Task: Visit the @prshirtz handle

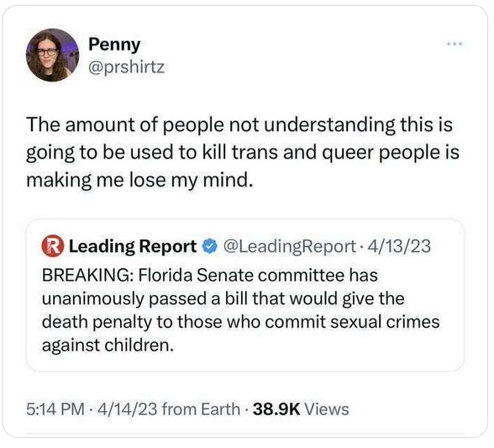Action: [126, 67]
